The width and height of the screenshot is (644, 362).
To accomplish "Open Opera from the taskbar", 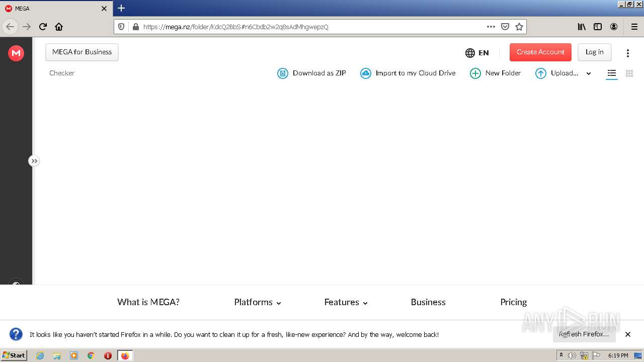I will [108, 355].
